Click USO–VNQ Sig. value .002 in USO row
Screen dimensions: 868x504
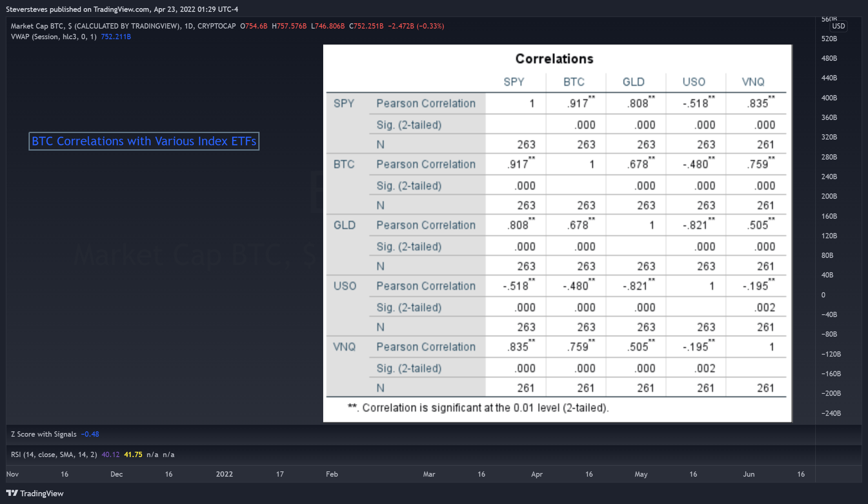[x=765, y=308]
